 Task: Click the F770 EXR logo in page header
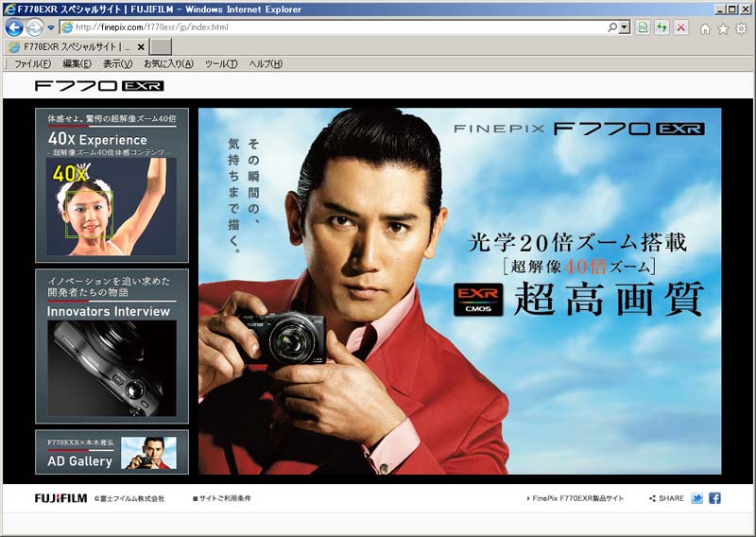click(x=99, y=86)
